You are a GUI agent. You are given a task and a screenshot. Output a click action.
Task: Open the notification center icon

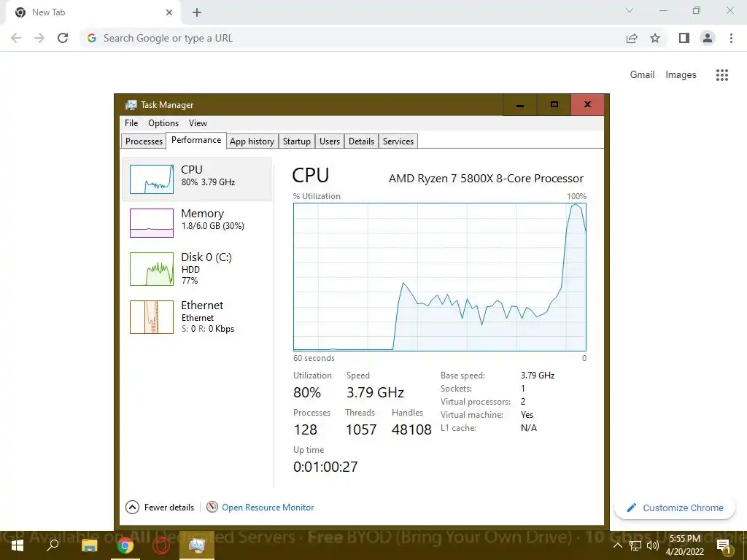pyautogui.click(x=724, y=545)
